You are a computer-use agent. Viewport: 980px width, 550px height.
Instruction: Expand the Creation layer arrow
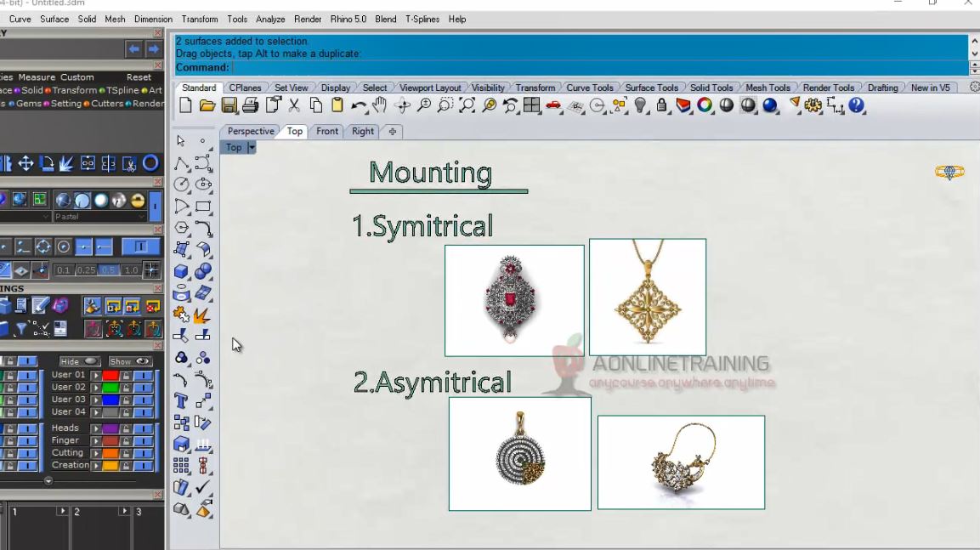[96, 465]
